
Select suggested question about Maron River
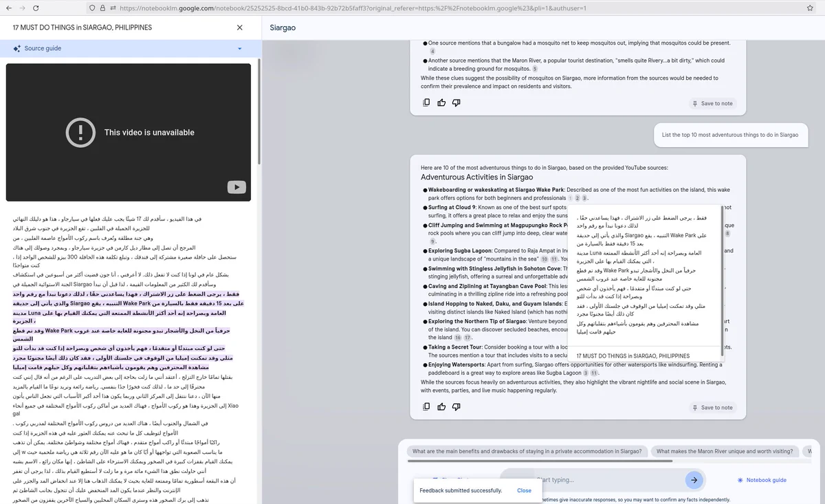(725, 451)
